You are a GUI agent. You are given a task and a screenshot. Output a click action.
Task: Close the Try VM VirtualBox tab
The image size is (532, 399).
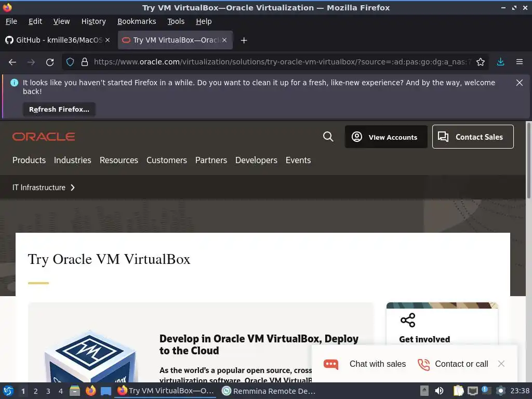(224, 40)
